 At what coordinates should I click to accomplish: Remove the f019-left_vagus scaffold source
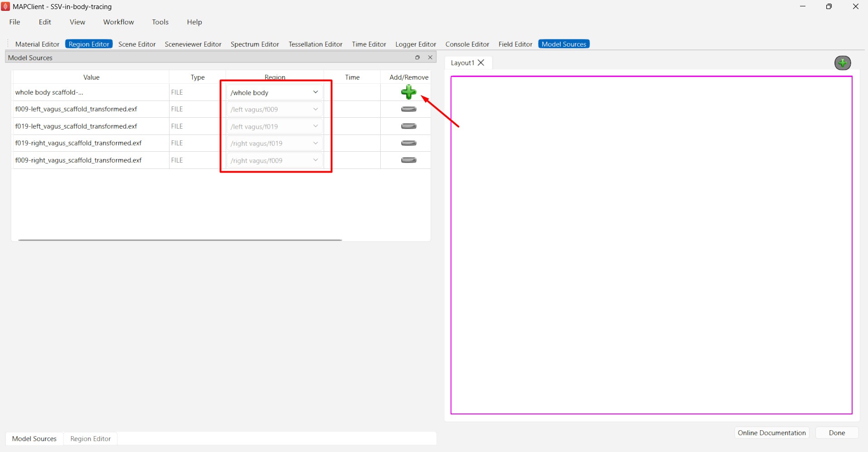(408, 126)
